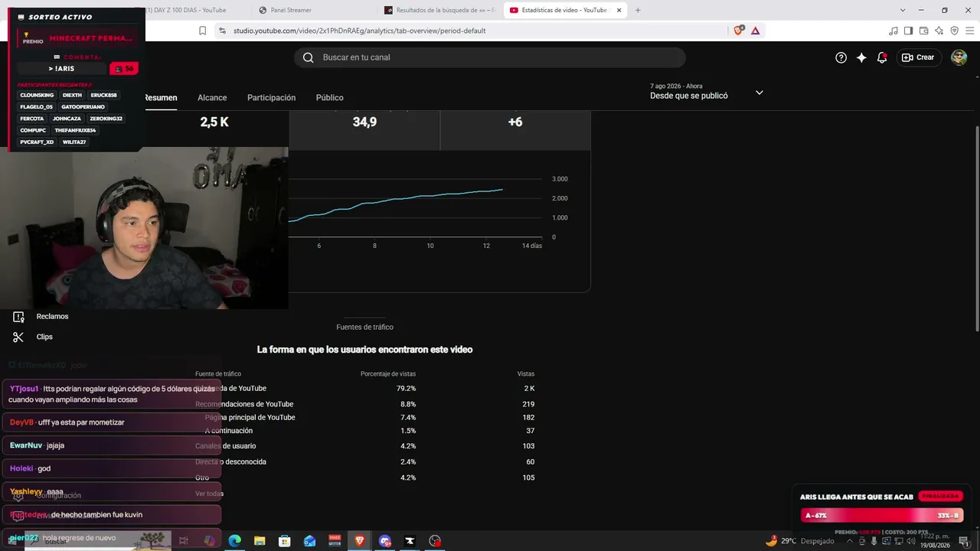Click the 182 views value
This screenshot has width=980, height=551.
[x=528, y=418]
